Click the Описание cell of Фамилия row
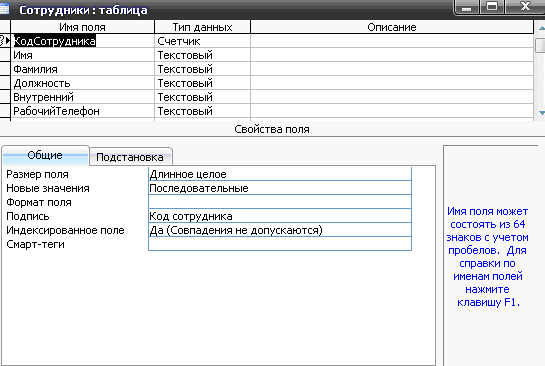545x366 pixels. 392,69
